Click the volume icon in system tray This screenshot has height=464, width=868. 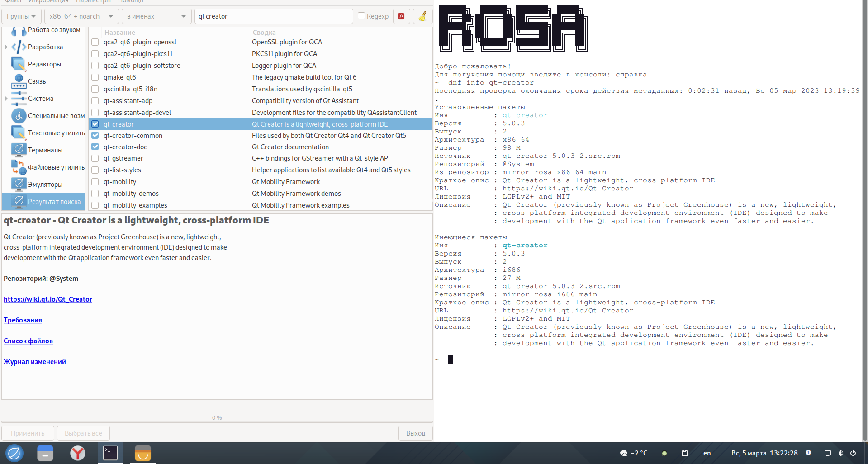tap(840, 453)
